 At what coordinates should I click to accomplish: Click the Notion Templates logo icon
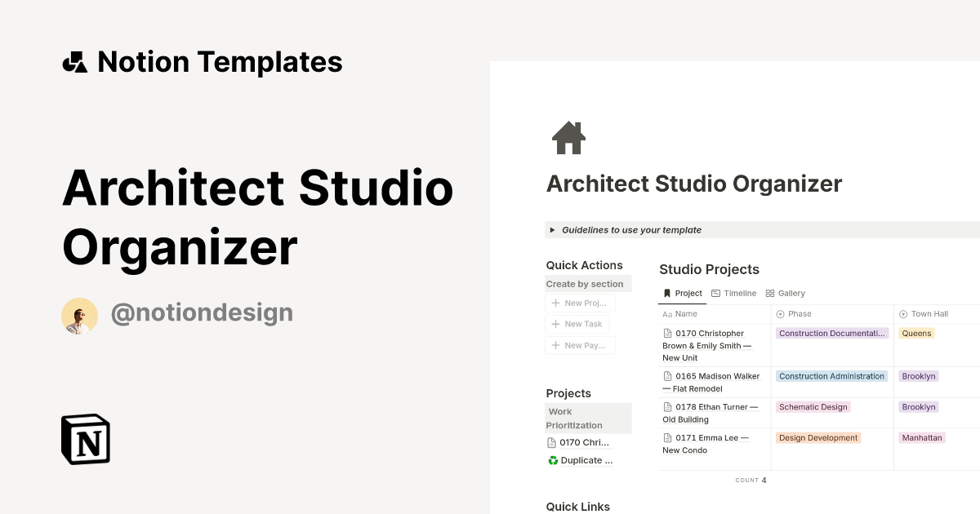pyautogui.click(x=73, y=61)
